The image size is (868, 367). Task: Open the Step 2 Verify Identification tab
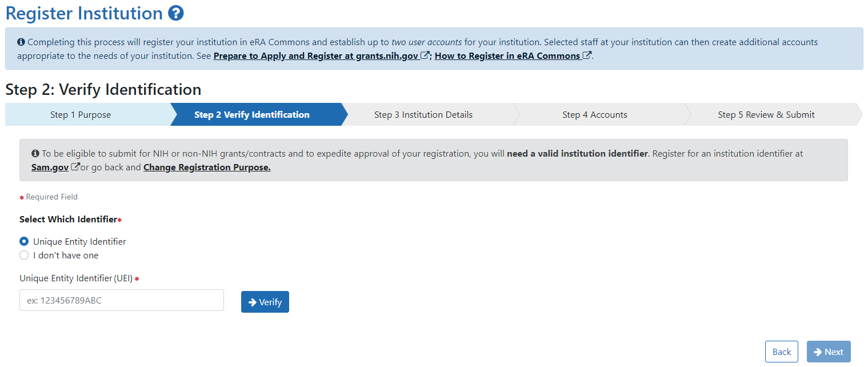(x=251, y=115)
